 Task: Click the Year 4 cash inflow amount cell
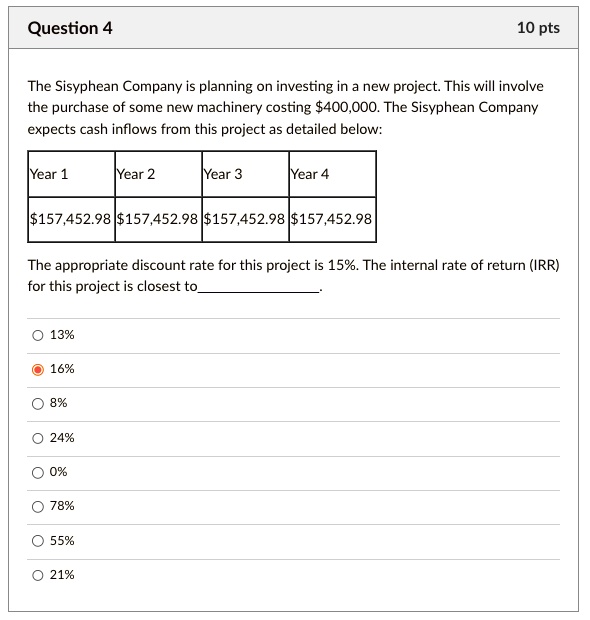tap(333, 219)
